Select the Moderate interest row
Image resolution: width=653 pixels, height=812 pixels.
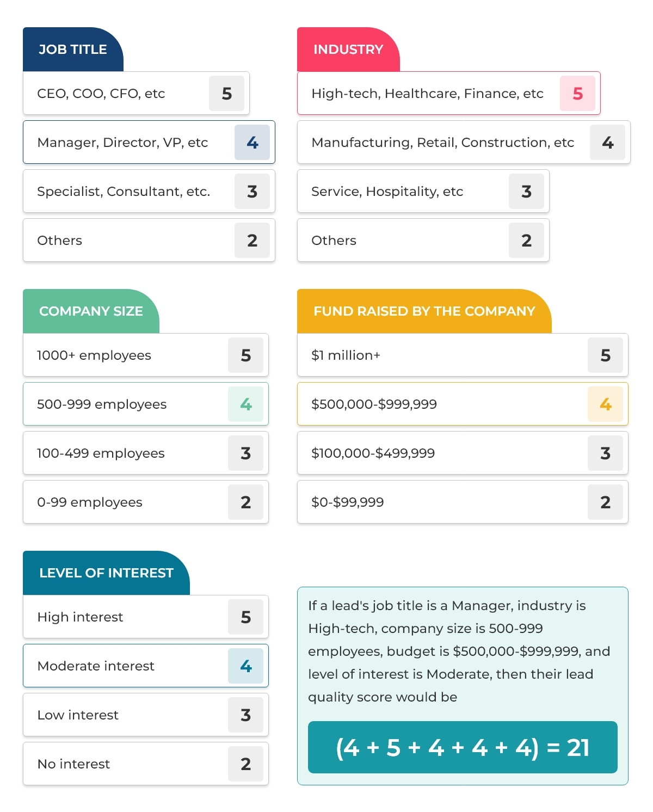(146, 666)
